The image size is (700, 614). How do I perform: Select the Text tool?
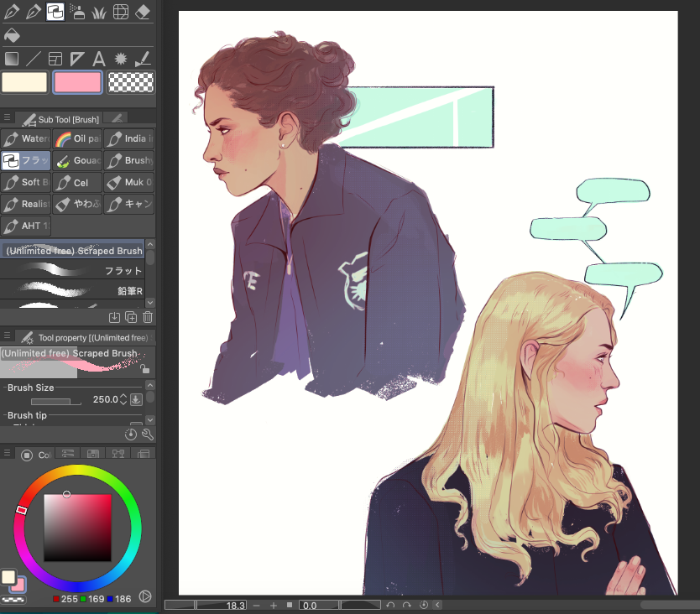coord(99,59)
